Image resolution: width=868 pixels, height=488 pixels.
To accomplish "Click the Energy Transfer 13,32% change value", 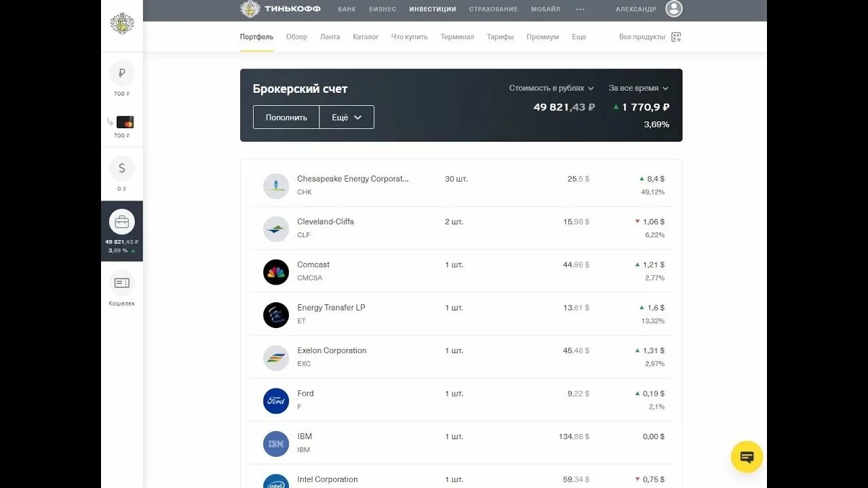I will pyautogui.click(x=653, y=321).
